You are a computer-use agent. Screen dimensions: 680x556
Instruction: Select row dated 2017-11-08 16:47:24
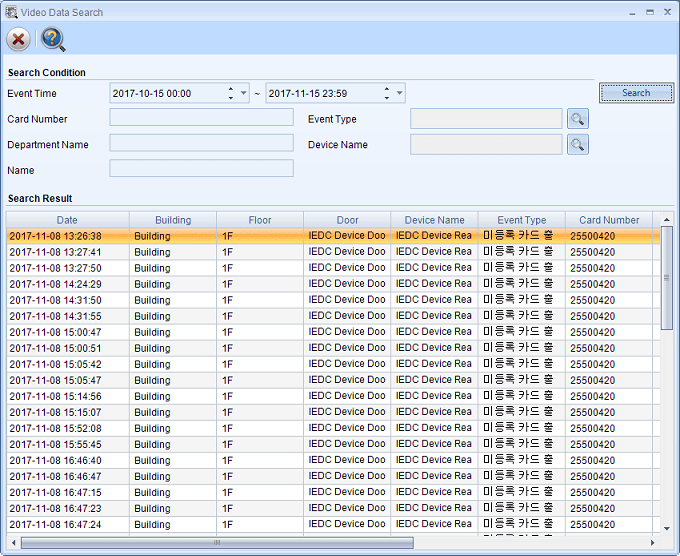coord(333,525)
